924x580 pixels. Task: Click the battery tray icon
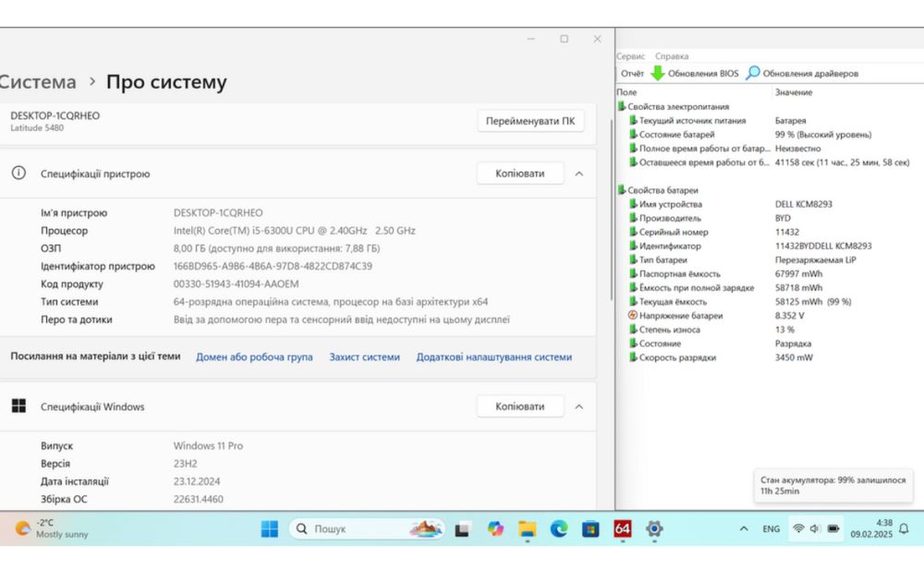coord(833,529)
